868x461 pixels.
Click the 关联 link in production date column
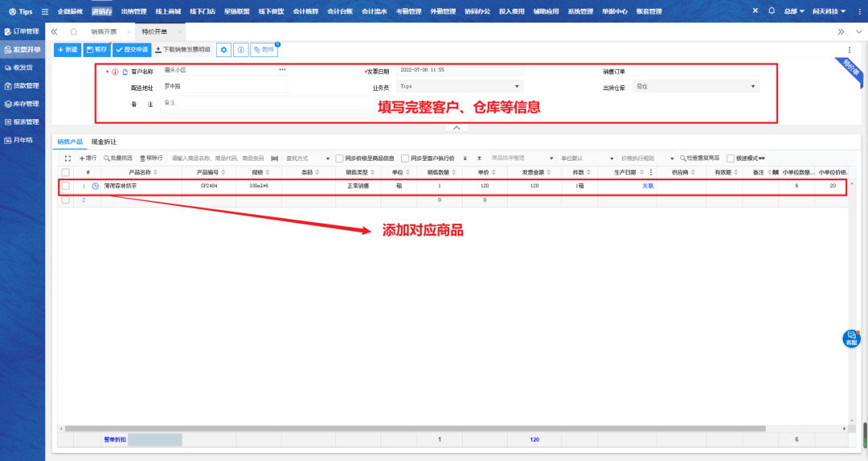(x=647, y=186)
